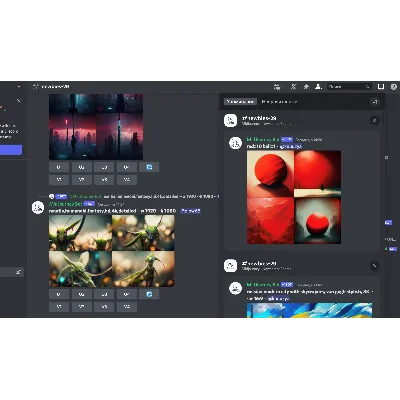Dismiss the red ball inbox entry with X
Viewport: 400px width, 400px height.
[374, 120]
